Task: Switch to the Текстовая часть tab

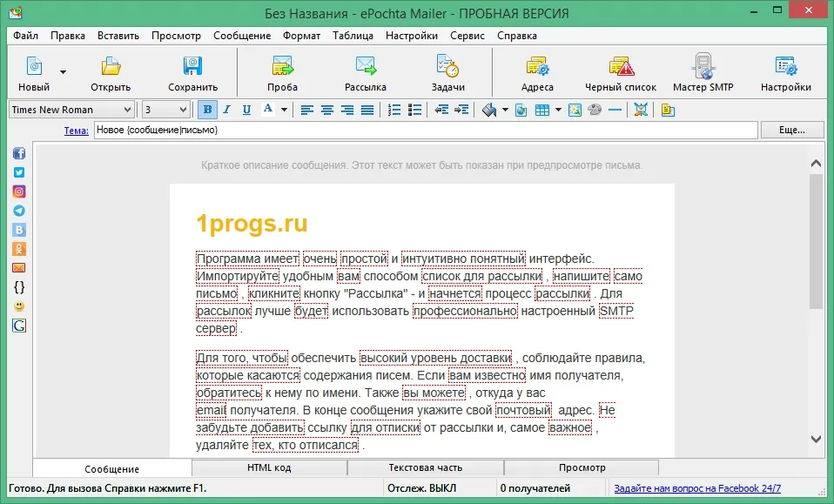Action: (x=426, y=467)
